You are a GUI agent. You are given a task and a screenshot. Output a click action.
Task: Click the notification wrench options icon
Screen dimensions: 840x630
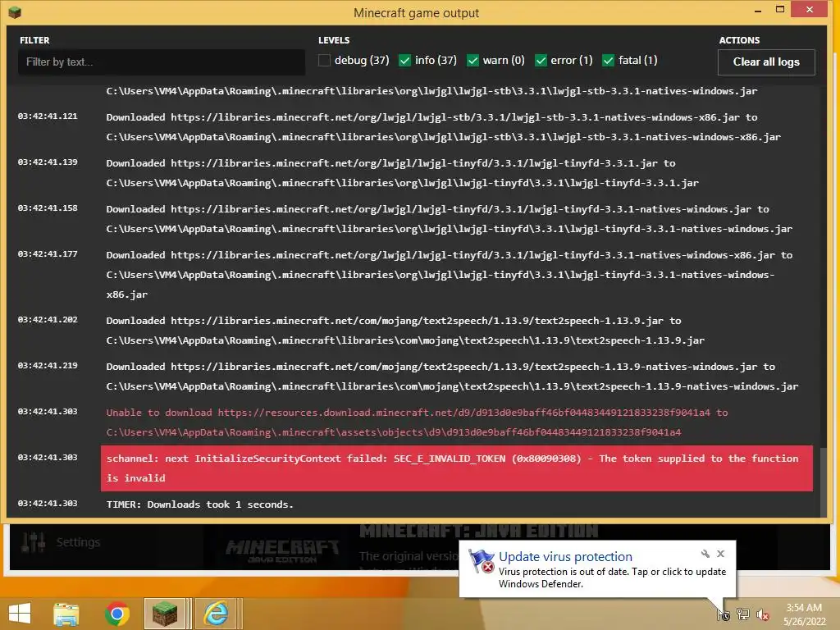coord(705,554)
